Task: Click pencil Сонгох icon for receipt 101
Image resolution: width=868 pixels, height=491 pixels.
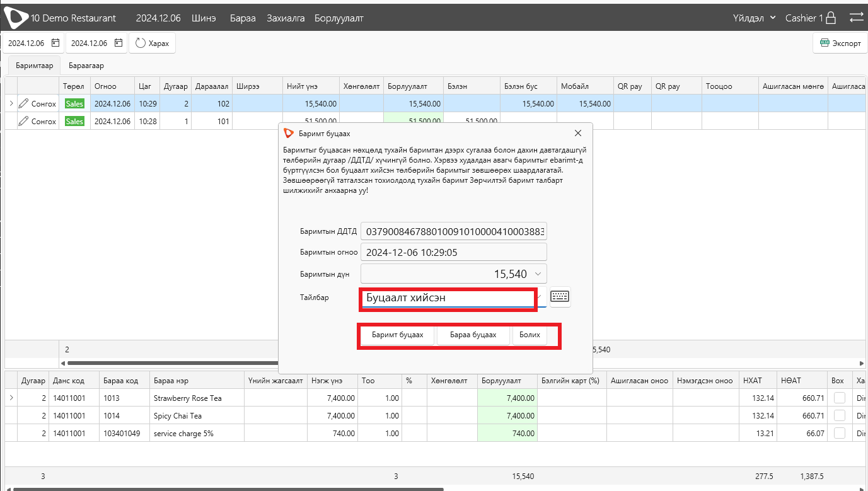Action: tap(23, 121)
